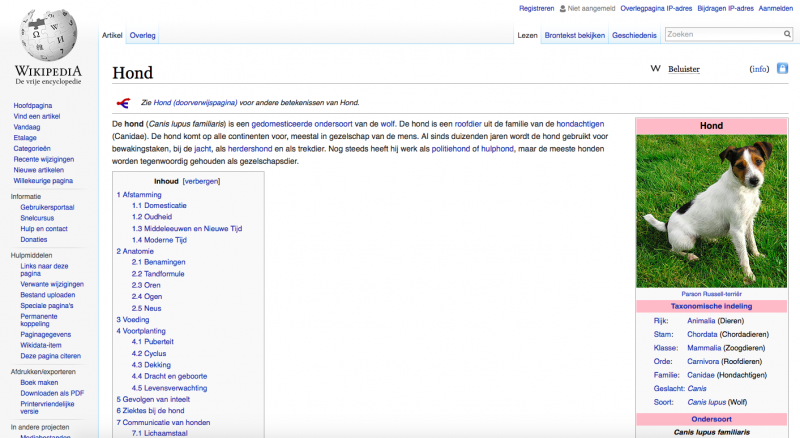Click the Wikipedia globe logo
Viewport: 800px width, 438px height.
click(48, 36)
